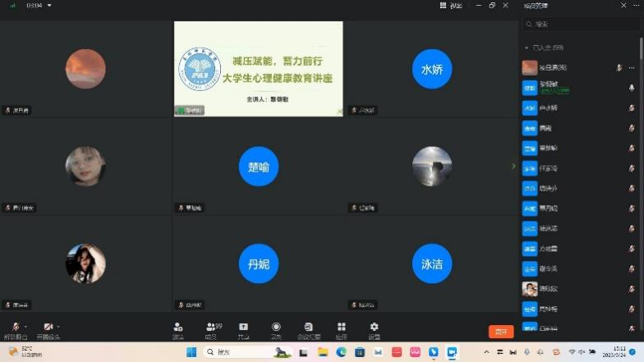644x362 pixels.
Task: Collapse the joined members (99) group
Action: click(527, 48)
